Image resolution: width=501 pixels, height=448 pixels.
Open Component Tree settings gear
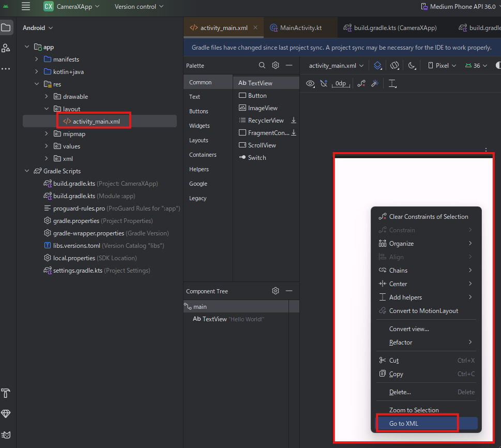coord(276,291)
